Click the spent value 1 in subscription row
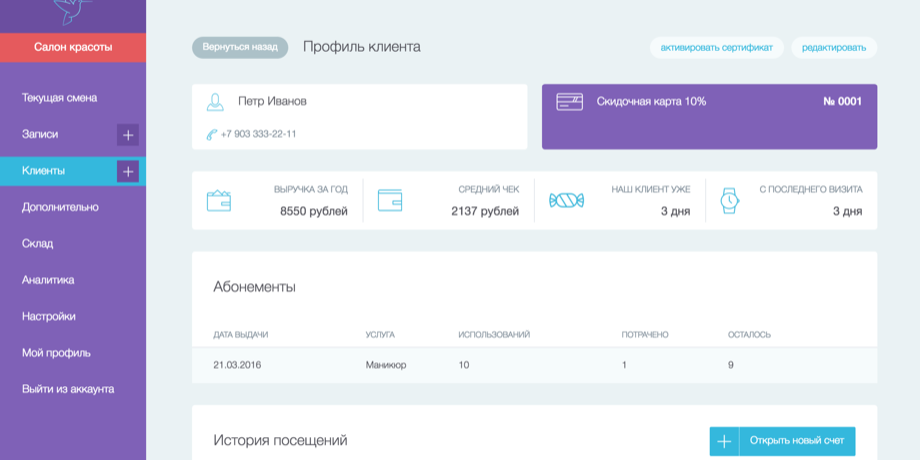The width and height of the screenshot is (920, 460). [624, 365]
